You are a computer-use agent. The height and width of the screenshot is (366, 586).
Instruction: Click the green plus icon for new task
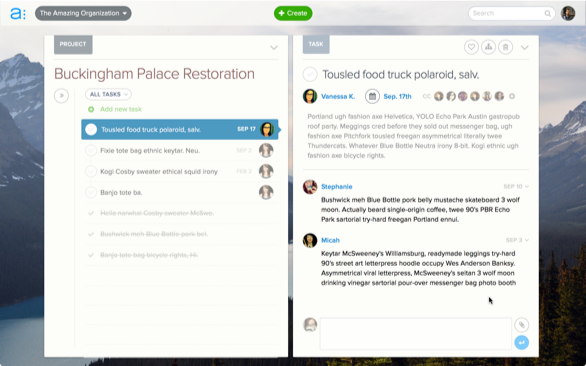(x=91, y=109)
